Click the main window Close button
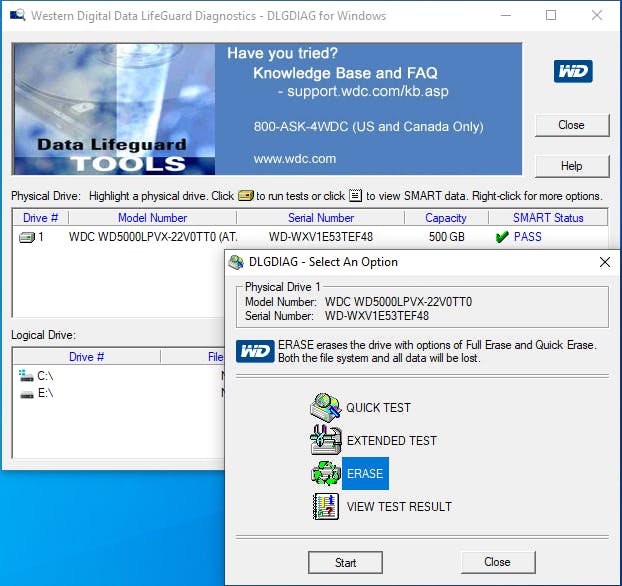The image size is (622, 586). 571,125
